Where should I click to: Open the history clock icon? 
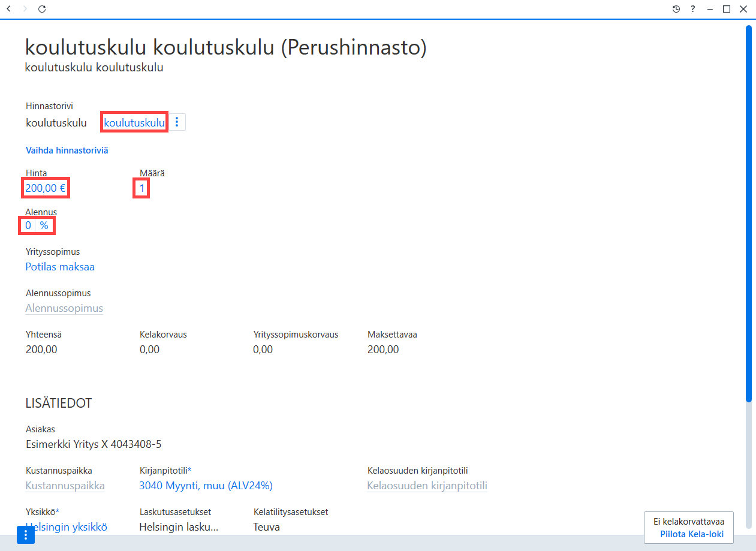pyautogui.click(x=676, y=9)
